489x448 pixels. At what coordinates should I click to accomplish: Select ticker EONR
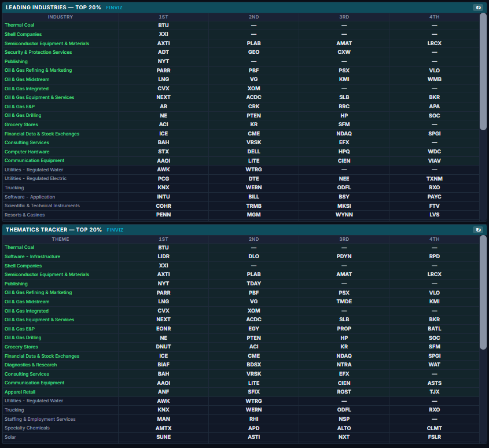tap(163, 329)
